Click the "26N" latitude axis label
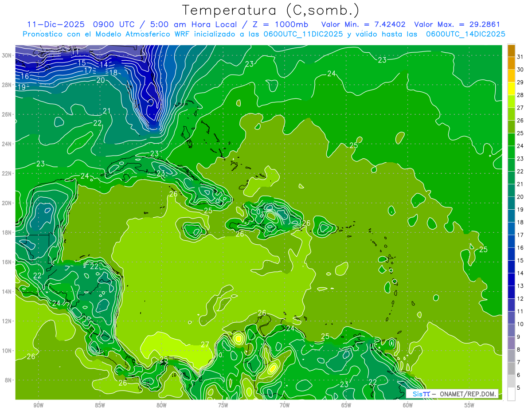Image resolution: width=532 pixels, height=411 pixels. 7,114
